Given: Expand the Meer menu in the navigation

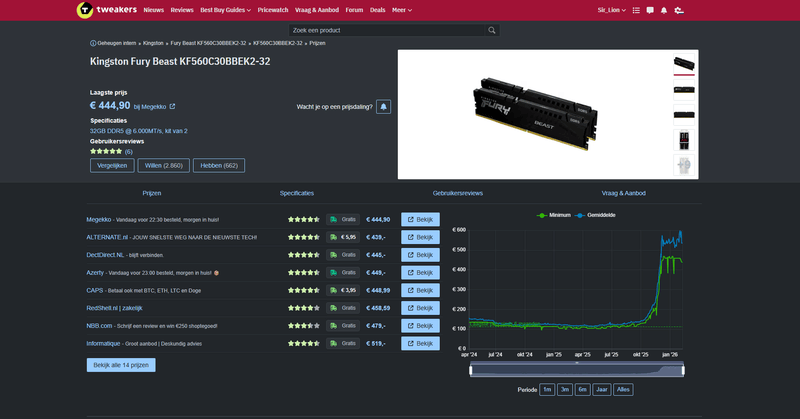Looking at the screenshot, I should [402, 10].
